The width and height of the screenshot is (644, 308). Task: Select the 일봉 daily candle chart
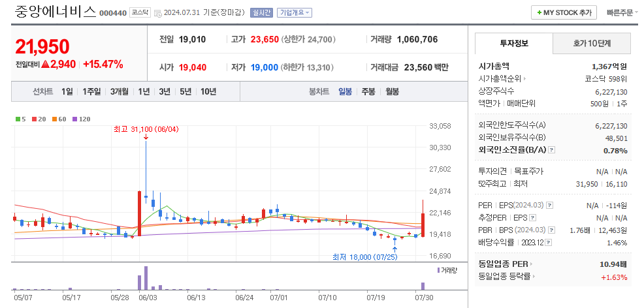(x=345, y=91)
